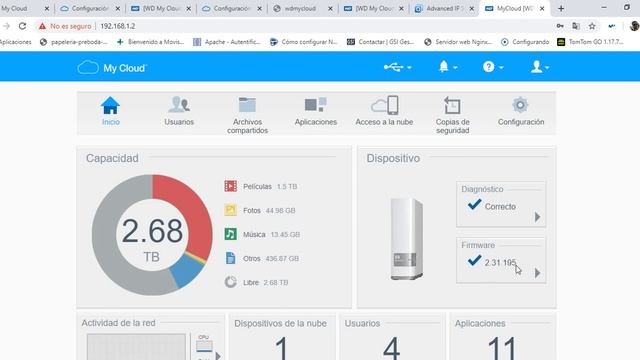640x360 pixels.
Task: Go forward in browser history
Action: point(6,26)
